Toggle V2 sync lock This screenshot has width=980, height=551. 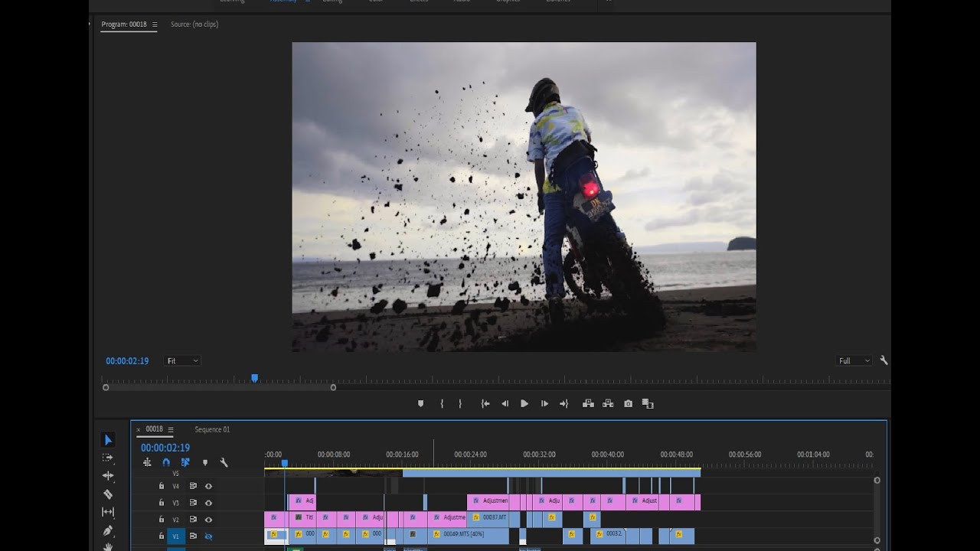tap(193, 520)
